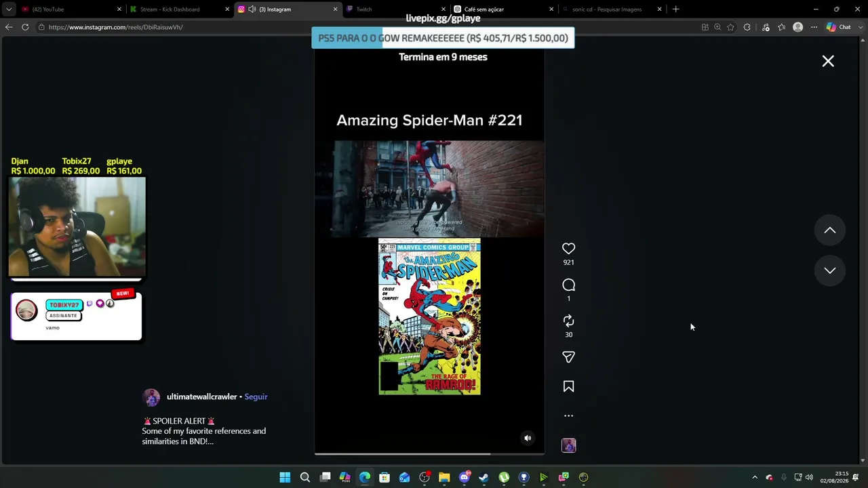Open the volume control in system tray

click(809, 477)
